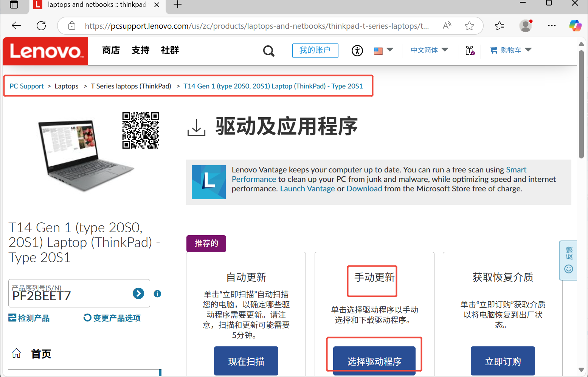
Task: Show serial number info icon
Action: (158, 293)
